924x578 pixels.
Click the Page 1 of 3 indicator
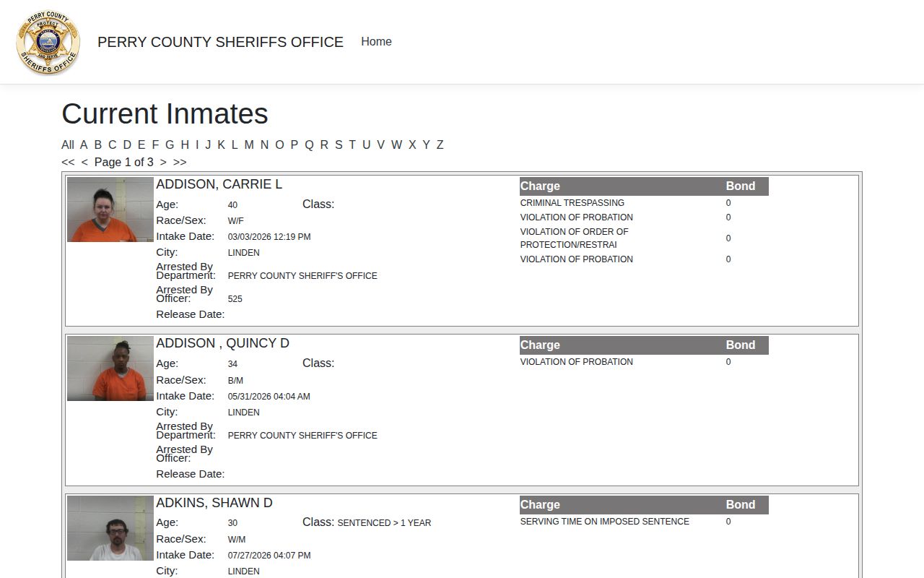tap(124, 162)
